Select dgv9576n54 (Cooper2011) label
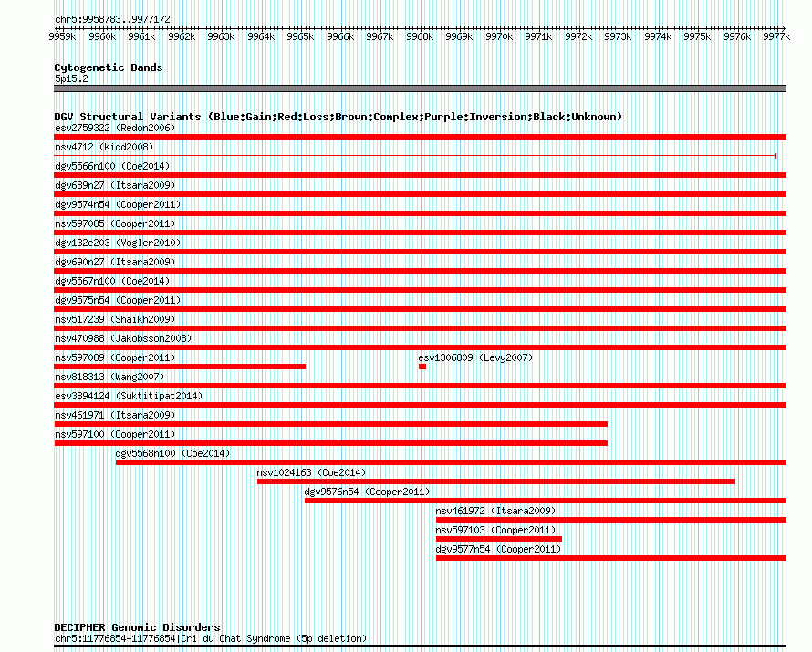This screenshot has height=652, width=812. point(367,492)
